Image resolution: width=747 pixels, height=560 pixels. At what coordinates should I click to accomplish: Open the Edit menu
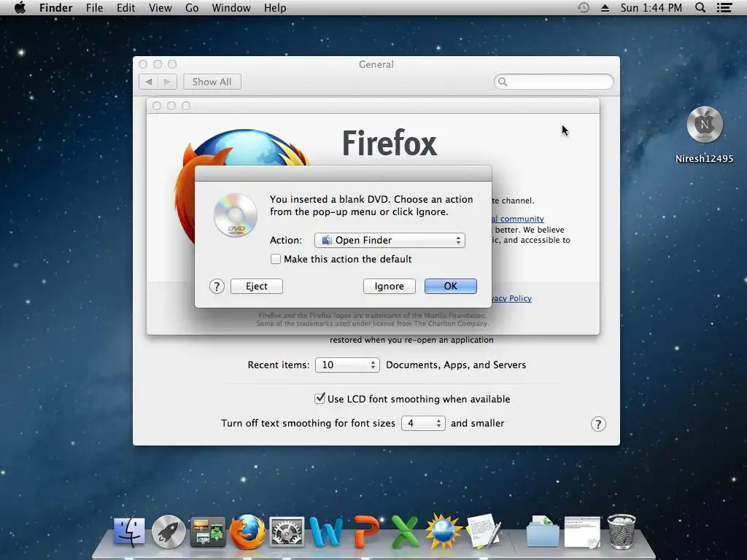[125, 7]
